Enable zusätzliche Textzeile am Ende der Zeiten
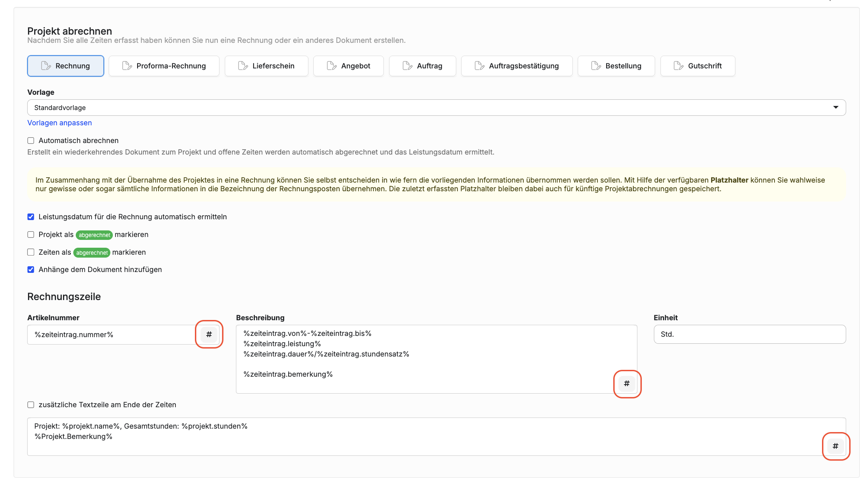Screen dimensions: 868x488 click(31, 405)
